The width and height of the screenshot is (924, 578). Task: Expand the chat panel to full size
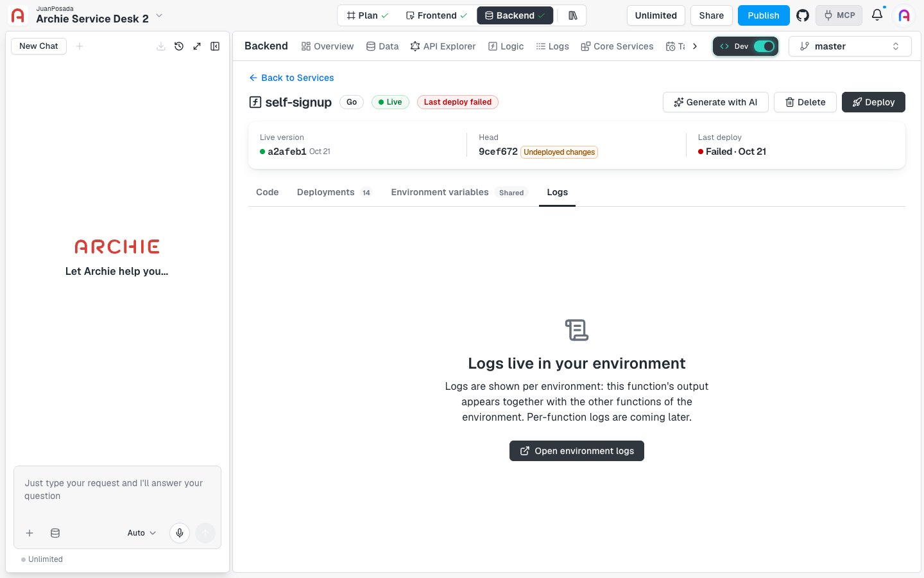(197, 46)
